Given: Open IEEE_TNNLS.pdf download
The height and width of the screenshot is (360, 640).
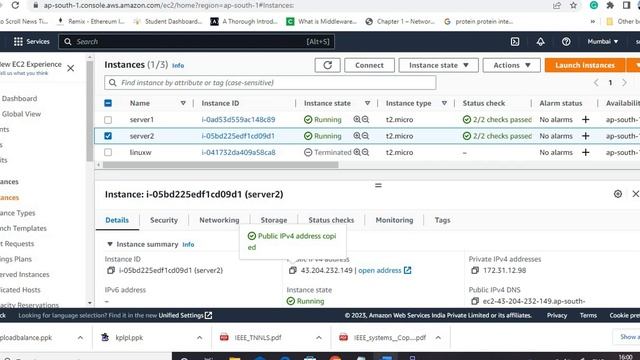Looking at the screenshot, I should pos(258,338).
